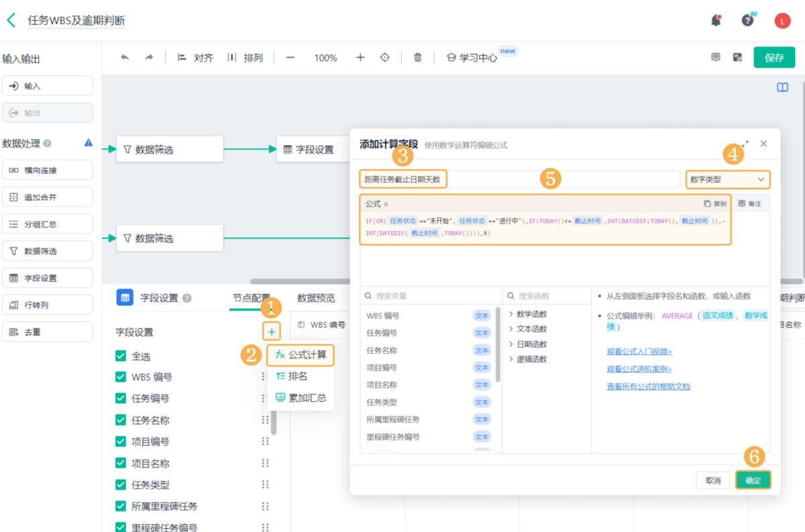Image resolution: width=805 pixels, height=532 pixels.
Task: Toggle the 项目名称 checkbox
Action: 121,464
